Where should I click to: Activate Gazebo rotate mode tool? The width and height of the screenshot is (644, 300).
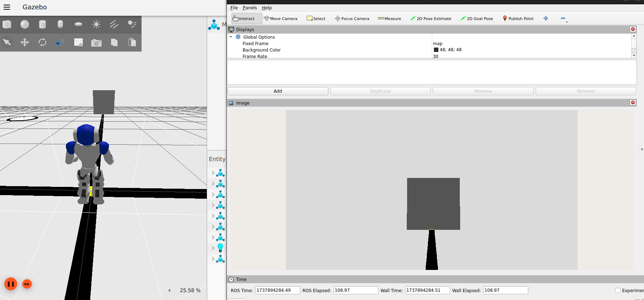point(42,42)
